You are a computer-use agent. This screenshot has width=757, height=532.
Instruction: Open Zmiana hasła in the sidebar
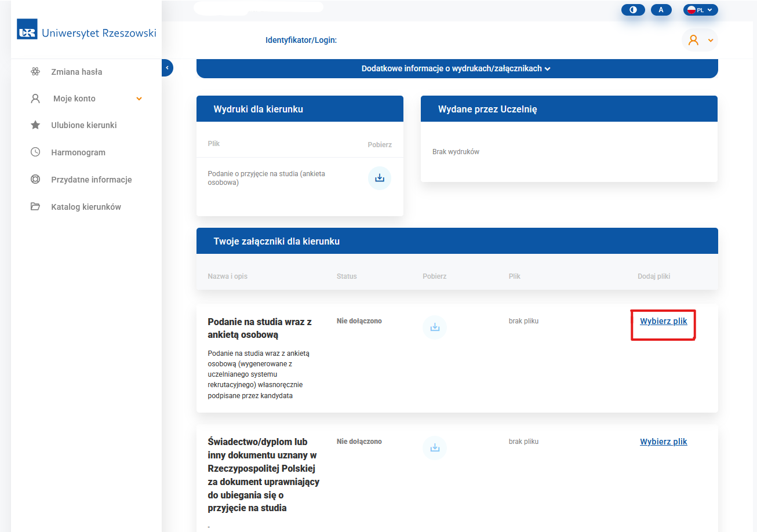(77, 72)
